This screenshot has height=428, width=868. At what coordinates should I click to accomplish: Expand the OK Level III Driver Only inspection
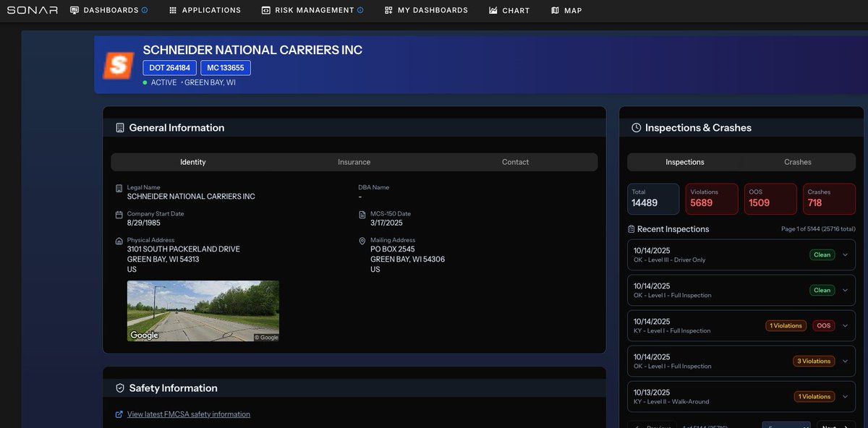pyautogui.click(x=845, y=254)
